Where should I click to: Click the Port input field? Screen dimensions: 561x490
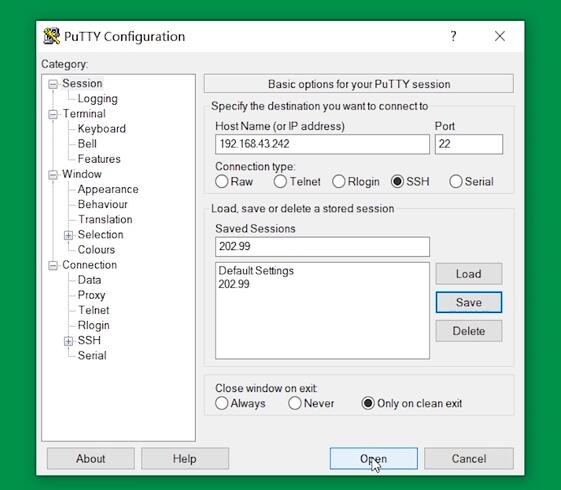[469, 144]
